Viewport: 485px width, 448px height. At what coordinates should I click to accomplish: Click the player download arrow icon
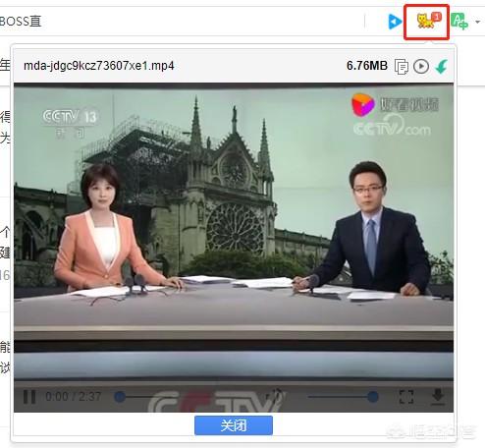pyautogui.click(x=438, y=397)
